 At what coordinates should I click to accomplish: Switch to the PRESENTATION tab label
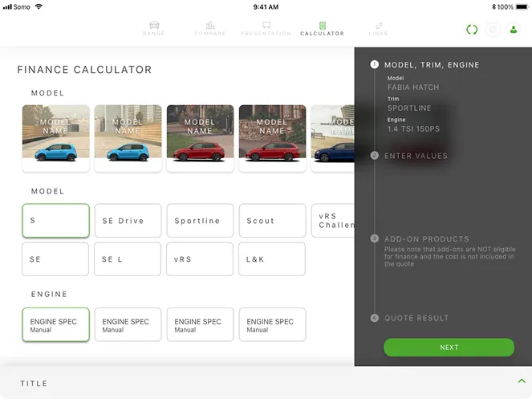pyautogui.click(x=266, y=33)
